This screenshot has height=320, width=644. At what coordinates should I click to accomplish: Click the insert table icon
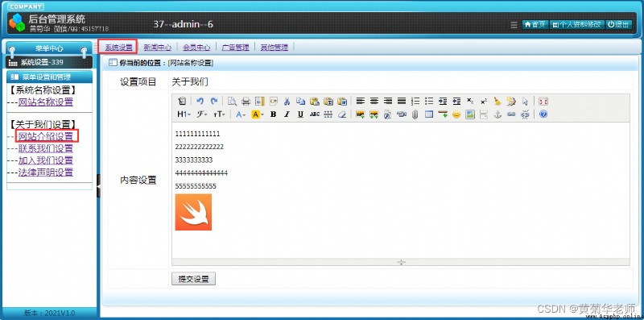click(x=429, y=114)
